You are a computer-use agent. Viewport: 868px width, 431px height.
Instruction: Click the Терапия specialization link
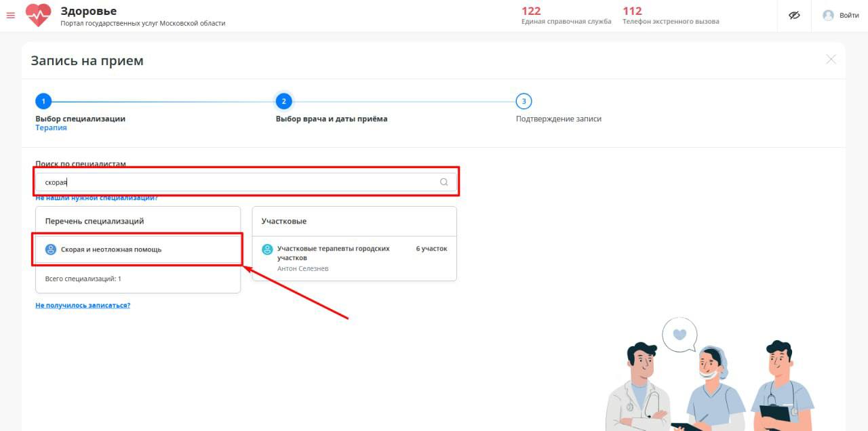point(51,128)
